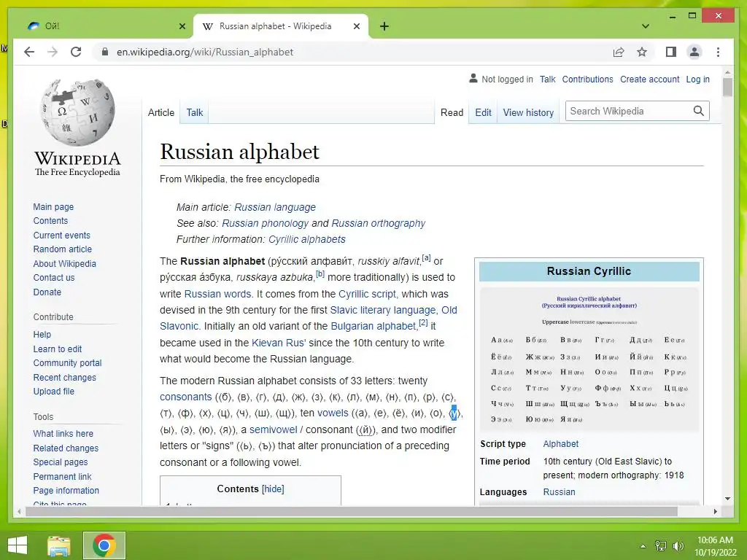747x560 pixels.
Task: Click the Create account link
Action: [649, 79]
